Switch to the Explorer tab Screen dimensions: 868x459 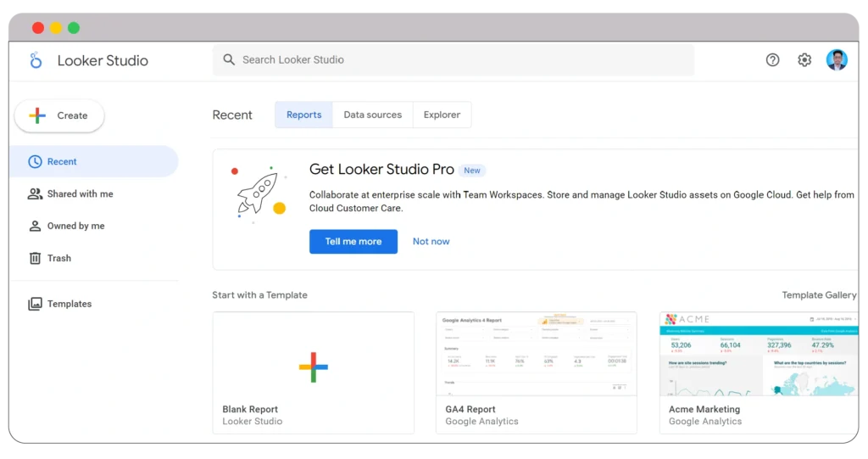coord(442,115)
